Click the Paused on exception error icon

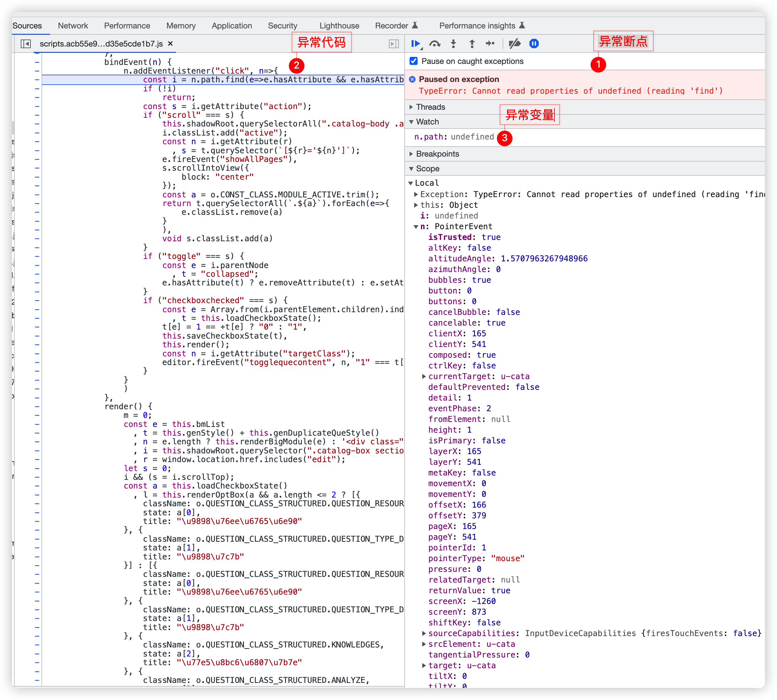[x=412, y=79]
